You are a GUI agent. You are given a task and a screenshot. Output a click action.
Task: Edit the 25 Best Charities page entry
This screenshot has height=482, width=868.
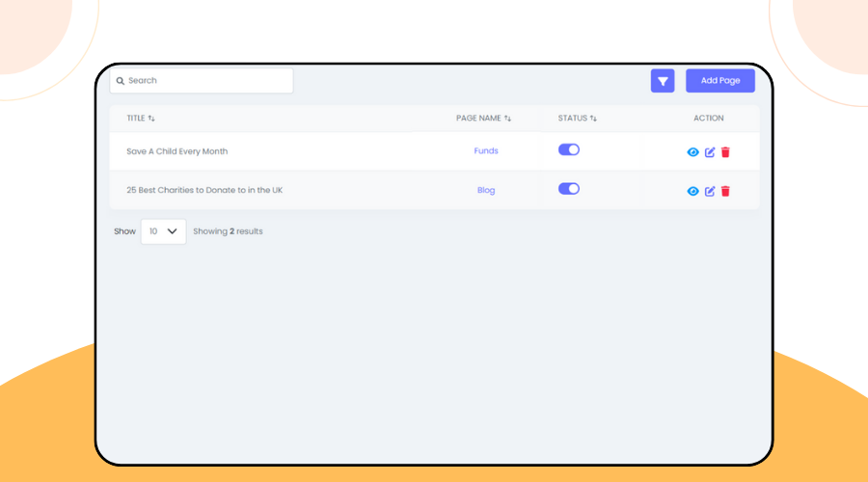[710, 191]
